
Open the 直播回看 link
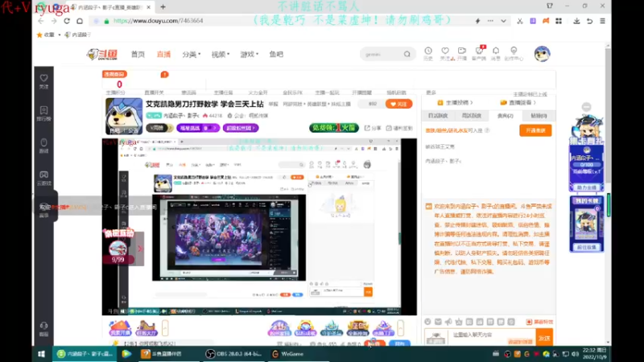point(518,103)
